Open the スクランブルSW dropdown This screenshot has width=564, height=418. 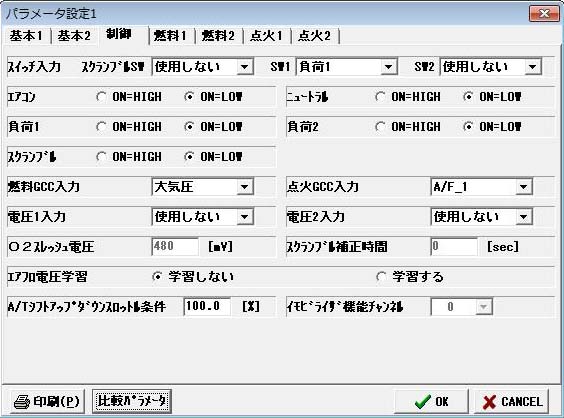pos(203,67)
